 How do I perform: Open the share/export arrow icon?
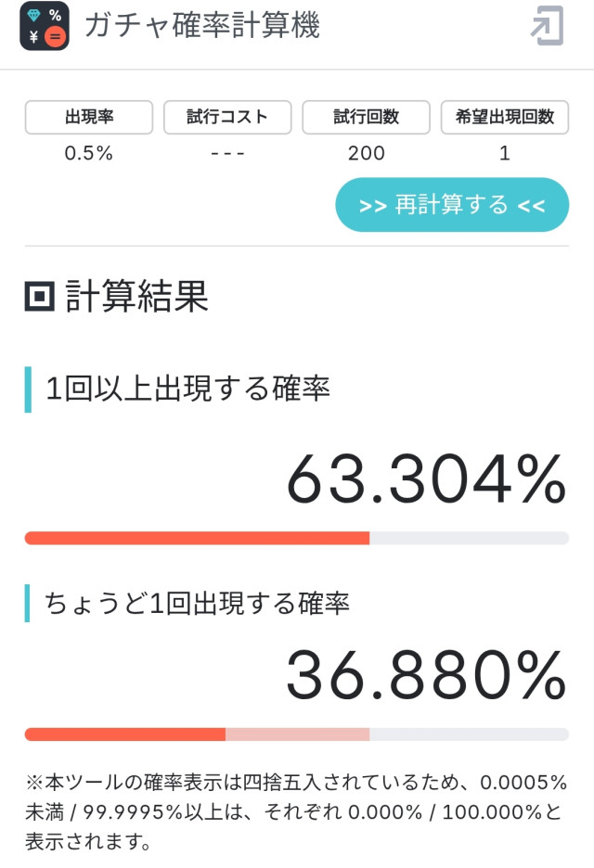click(548, 25)
